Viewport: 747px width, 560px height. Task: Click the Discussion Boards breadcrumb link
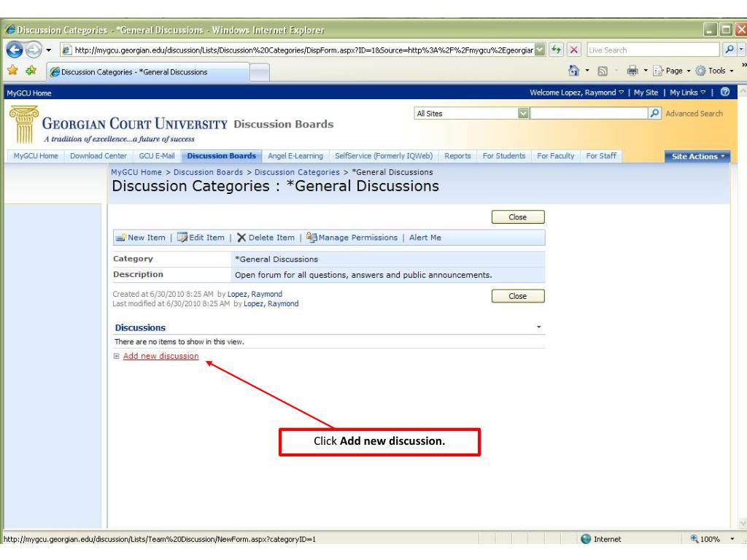208,172
